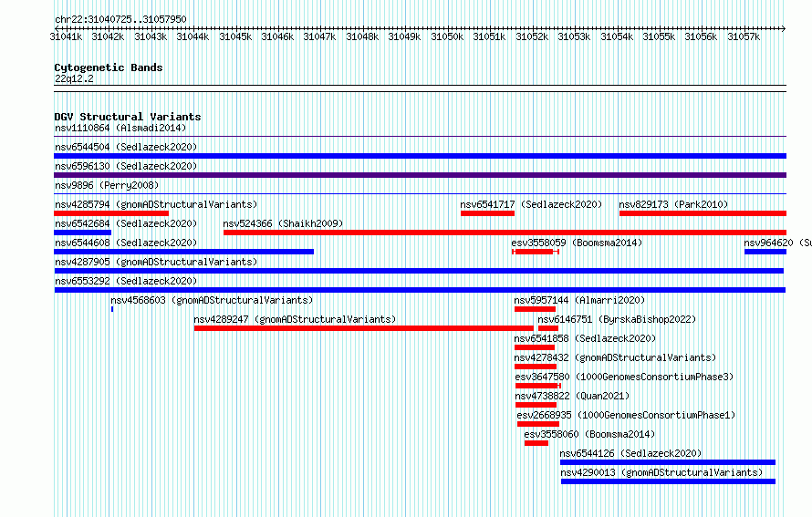Select the nsv6146751 short red bar
Screen dimensions: 812x517
[548, 328]
